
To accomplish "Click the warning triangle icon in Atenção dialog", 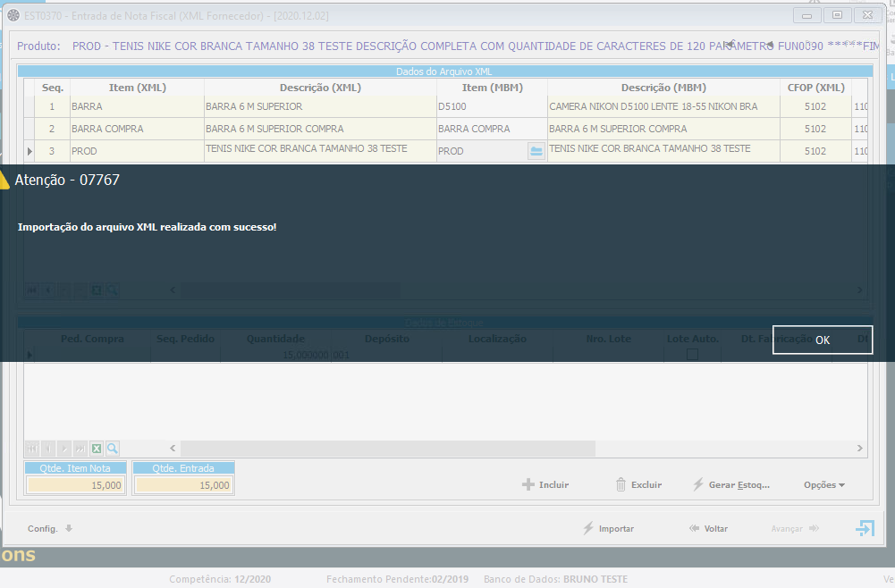I will [4, 181].
